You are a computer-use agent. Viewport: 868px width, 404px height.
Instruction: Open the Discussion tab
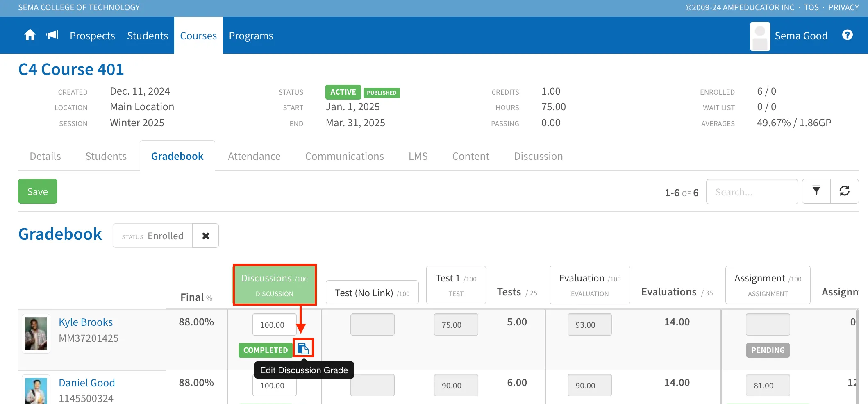point(538,156)
